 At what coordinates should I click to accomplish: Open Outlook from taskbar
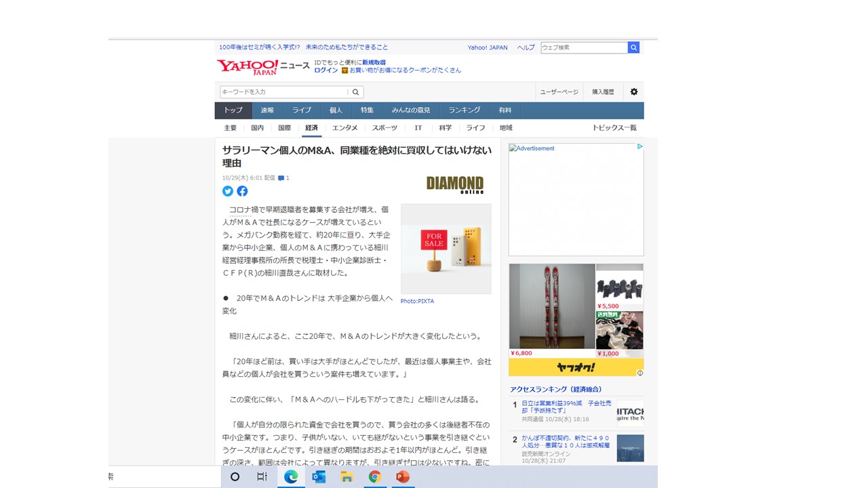click(319, 476)
